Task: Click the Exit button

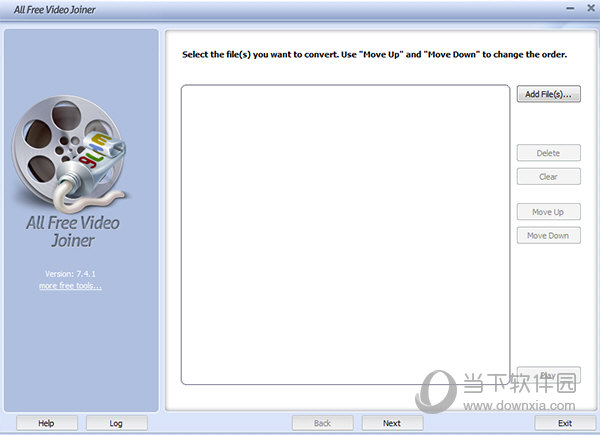Action: click(565, 423)
